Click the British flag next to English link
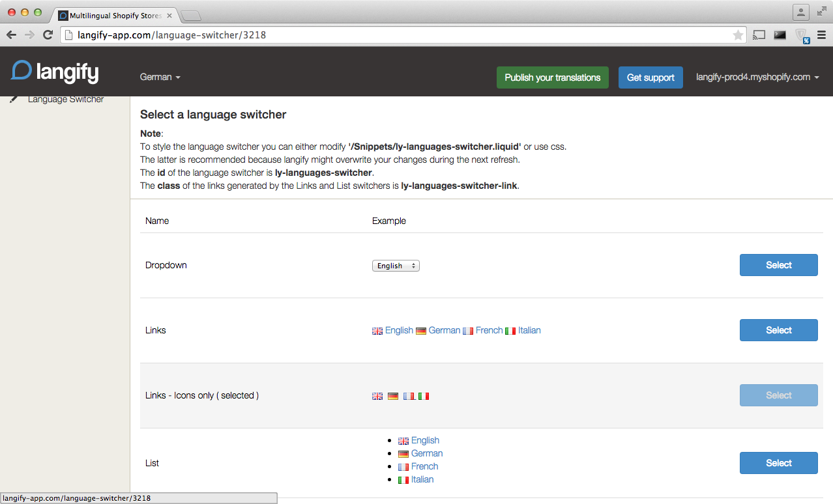This screenshot has height=504, width=833. (x=377, y=330)
